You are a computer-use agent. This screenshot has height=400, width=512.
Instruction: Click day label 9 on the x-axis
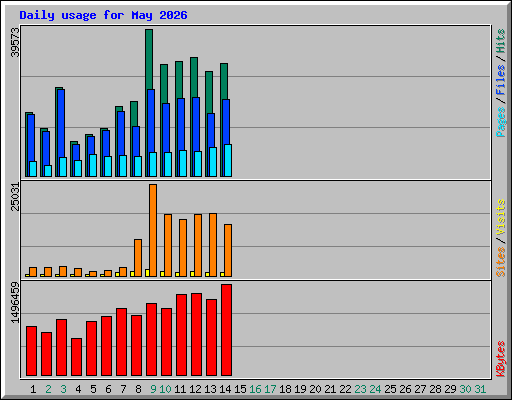pos(153,389)
